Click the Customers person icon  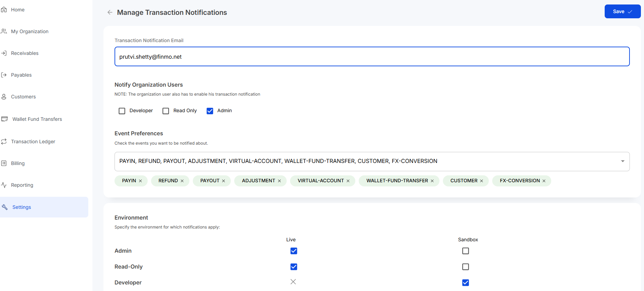[4, 97]
